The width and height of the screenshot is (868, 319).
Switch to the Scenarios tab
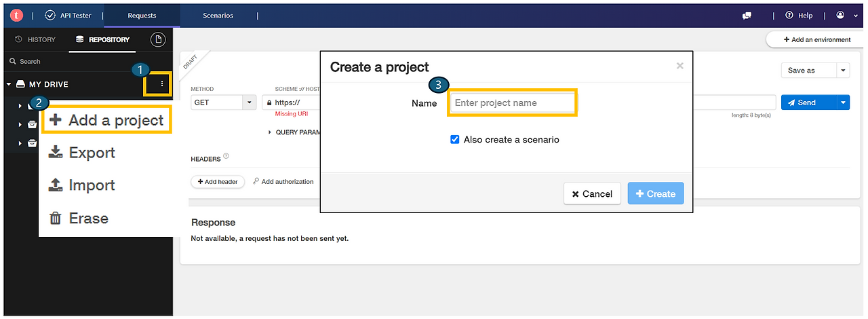coord(218,16)
